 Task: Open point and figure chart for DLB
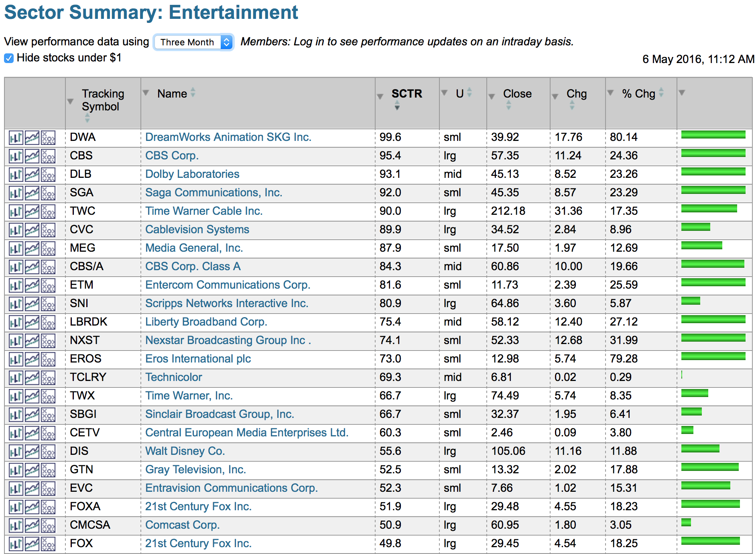(48, 175)
